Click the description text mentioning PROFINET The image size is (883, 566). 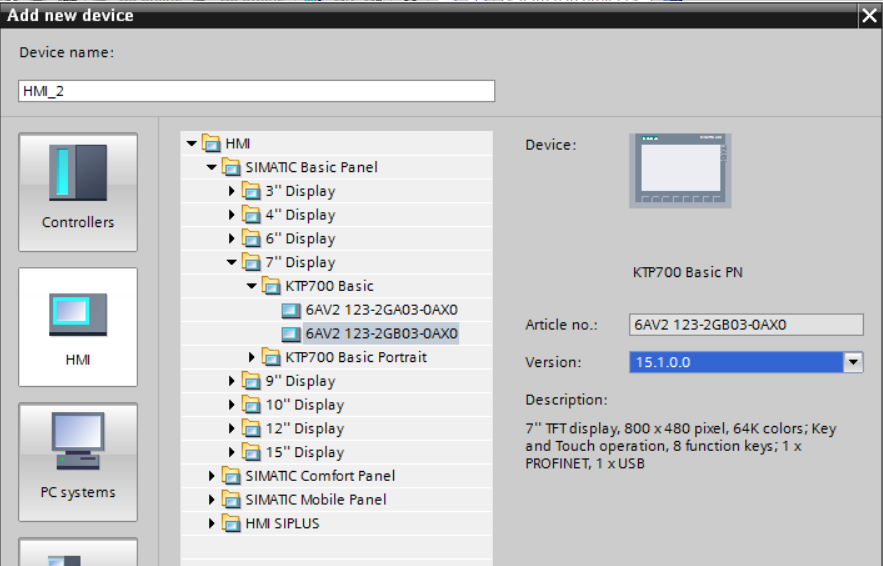681,446
